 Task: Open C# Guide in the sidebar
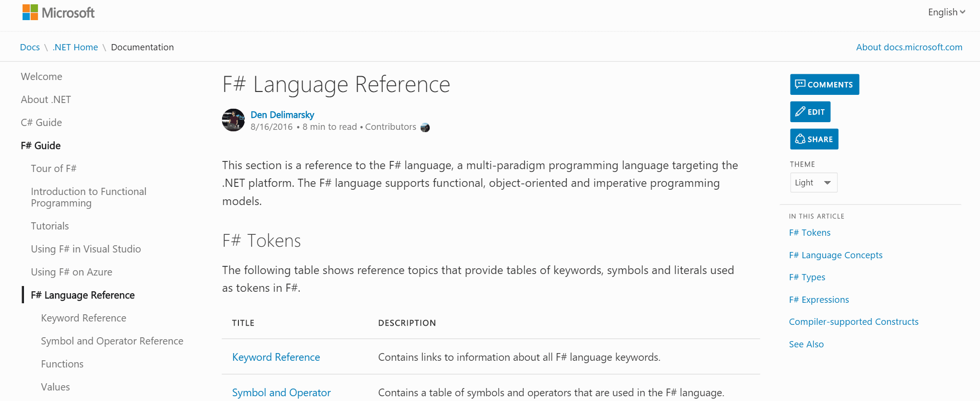[41, 123]
